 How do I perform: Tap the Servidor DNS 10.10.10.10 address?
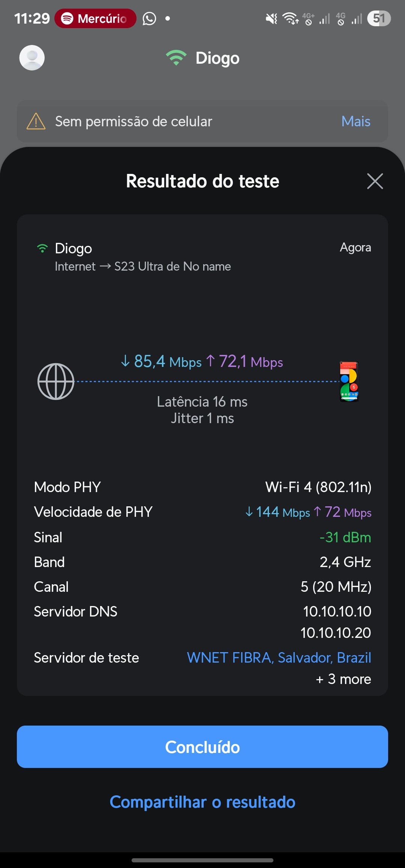coord(337,612)
